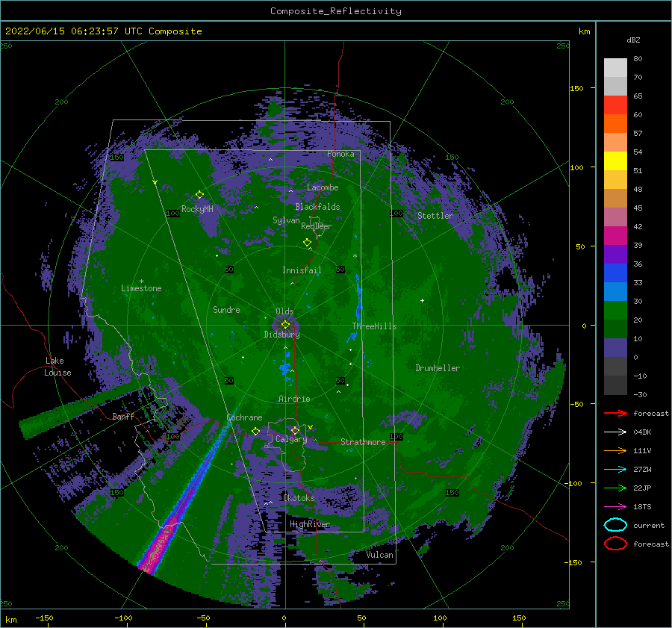Click the RockyMH label
672x628 pixels.
(x=197, y=209)
